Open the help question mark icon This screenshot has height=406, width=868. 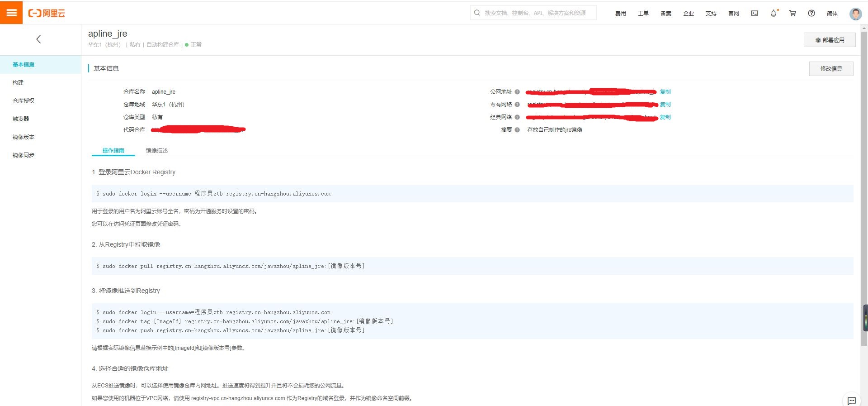pos(811,13)
